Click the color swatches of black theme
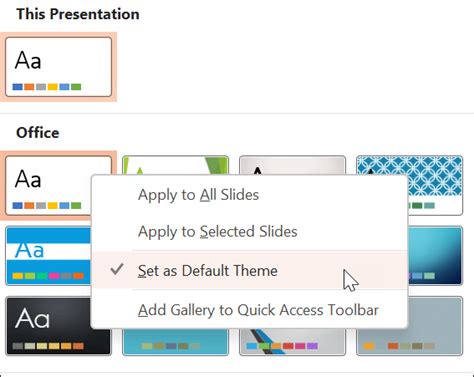This screenshot has height=377, width=474. tap(48, 346)
